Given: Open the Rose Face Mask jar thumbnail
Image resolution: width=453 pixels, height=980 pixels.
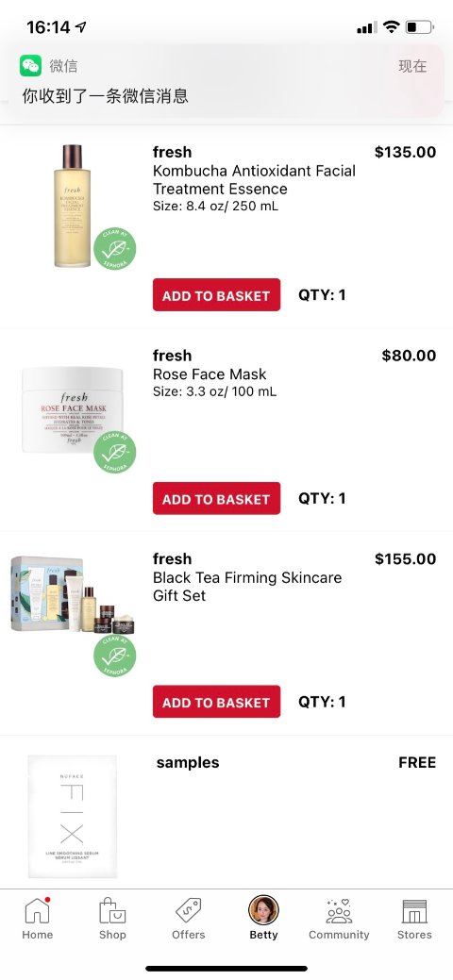Looking at the screenshot, I should pyautogui.click(x=73, y=410).
